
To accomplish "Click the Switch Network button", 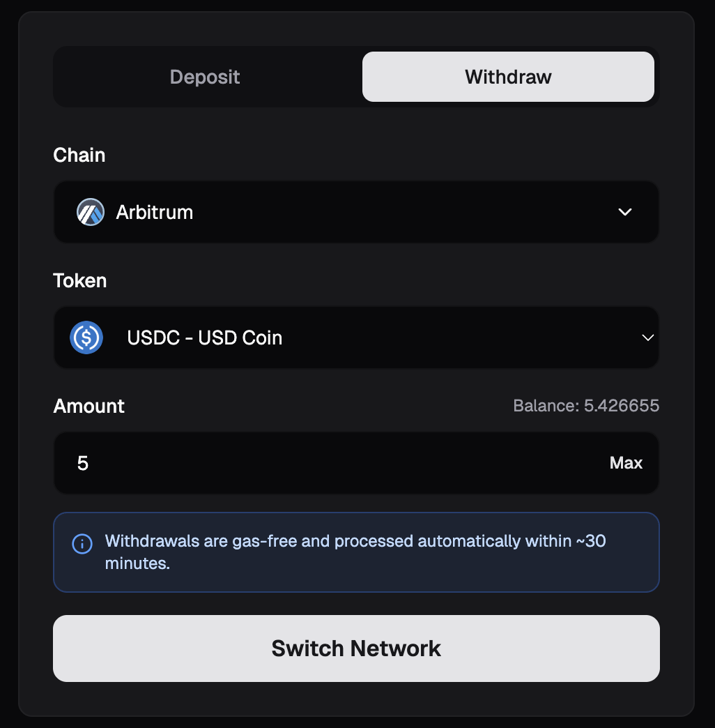I will click(356, 649).
